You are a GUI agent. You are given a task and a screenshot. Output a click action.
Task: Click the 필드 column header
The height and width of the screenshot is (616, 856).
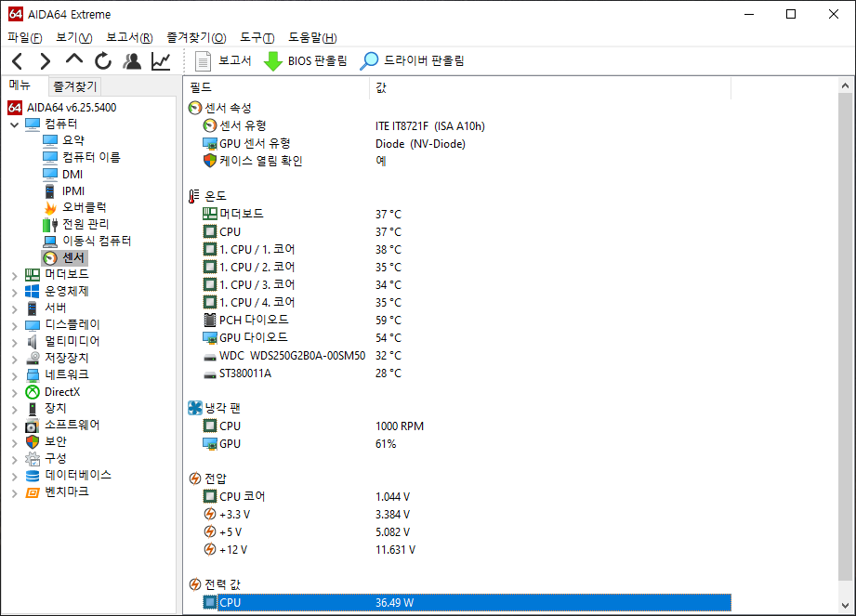(277, 87)
